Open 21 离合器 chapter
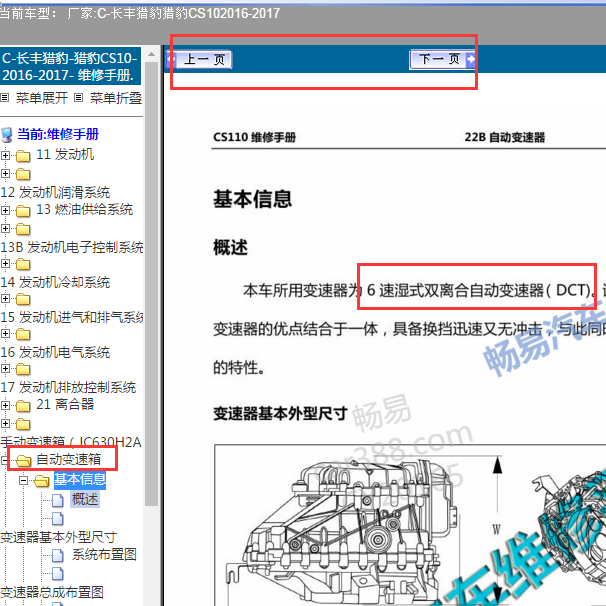This screenshot has height=606, width=606. [65, 405]
